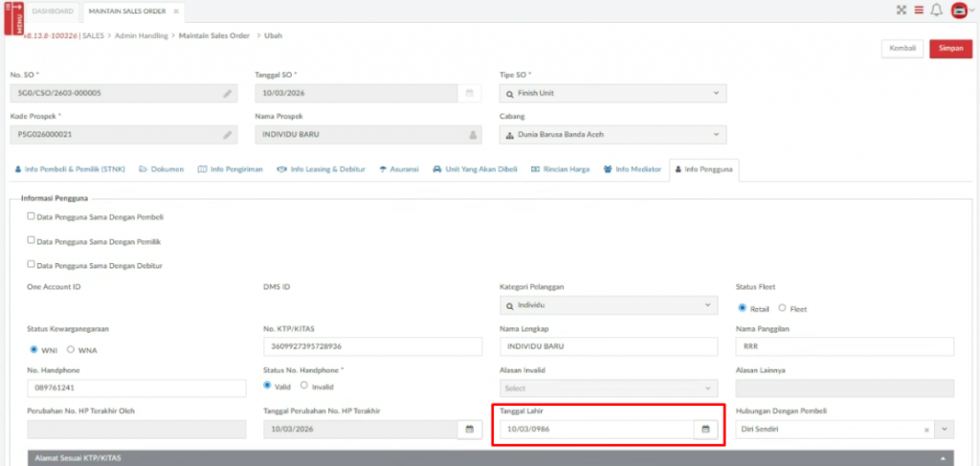Viewport: 980px width, 466px height.
Task: Select the WNA radio button
Action: pyautogui.click(x=71, y=349)
